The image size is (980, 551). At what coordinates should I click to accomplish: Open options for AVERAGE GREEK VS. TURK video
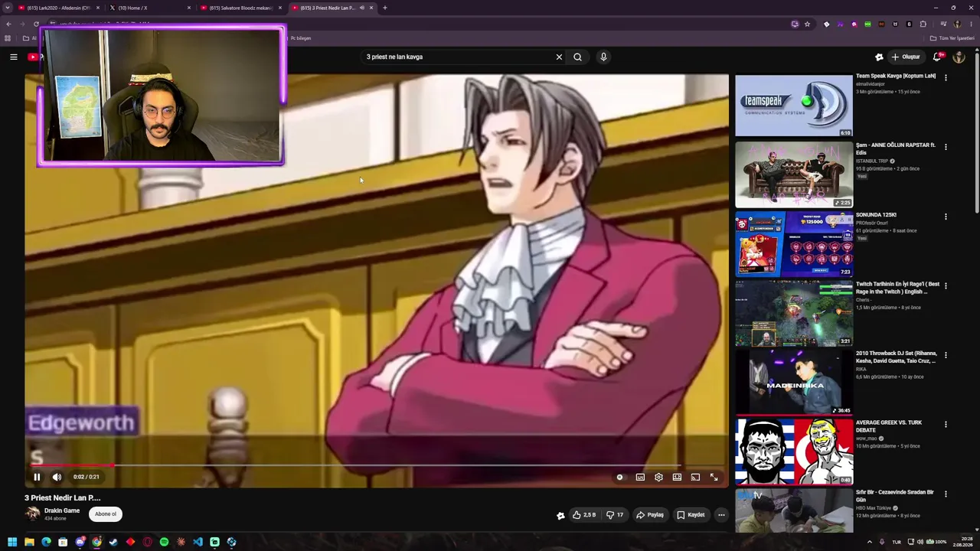coord(946,425)
